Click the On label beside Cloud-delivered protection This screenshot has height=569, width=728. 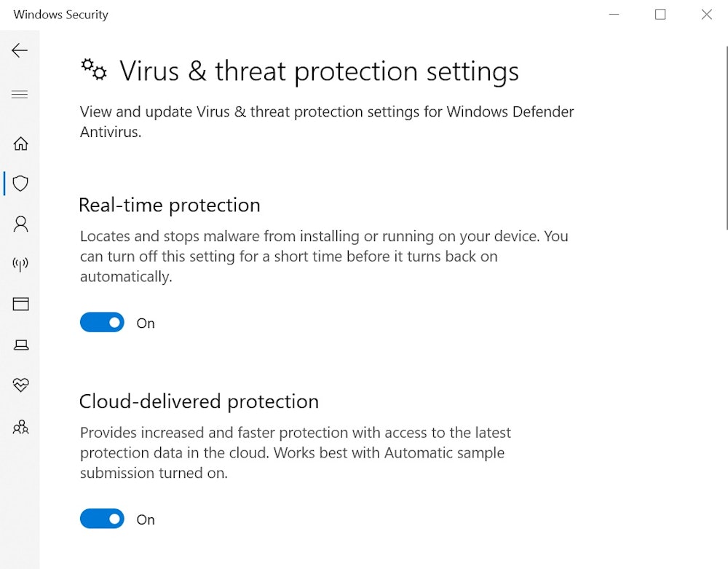145,519
